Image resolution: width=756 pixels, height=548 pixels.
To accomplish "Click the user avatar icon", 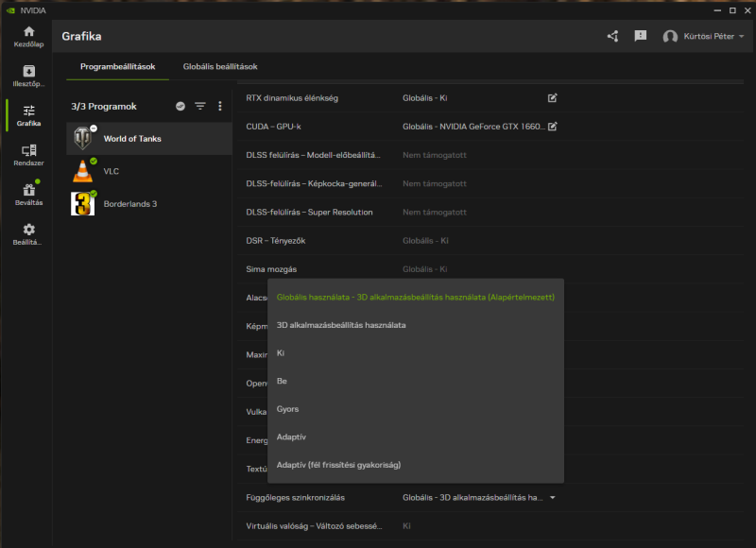I will point(670,36).
